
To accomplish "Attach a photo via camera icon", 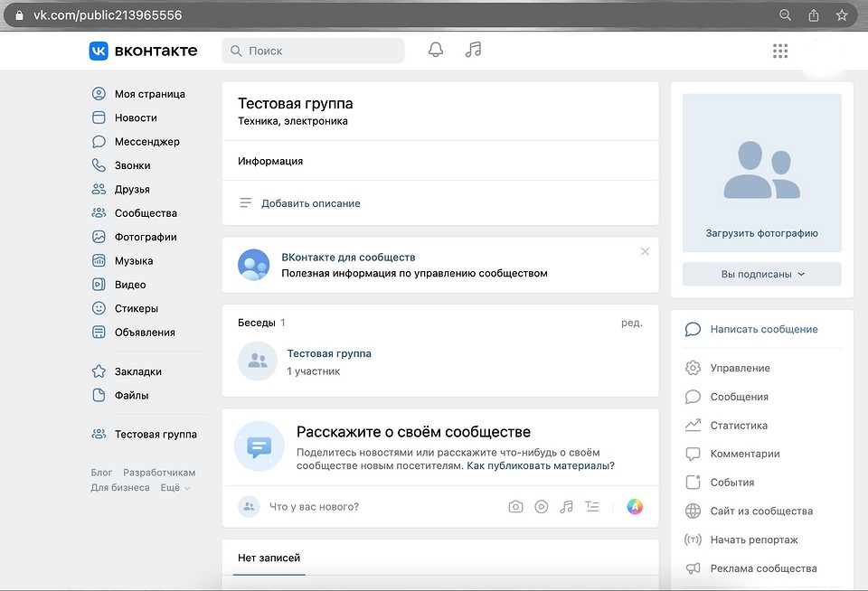I will pos(515,506).
